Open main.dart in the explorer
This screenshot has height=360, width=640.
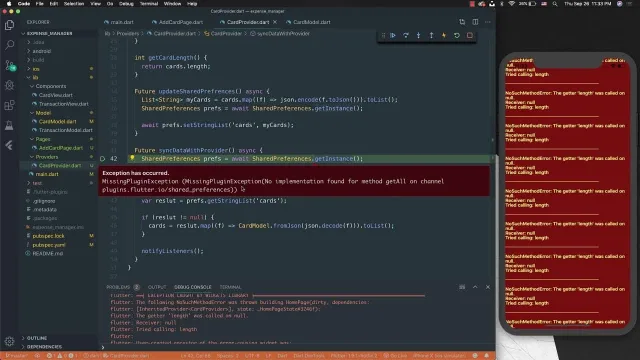[47, 174]
